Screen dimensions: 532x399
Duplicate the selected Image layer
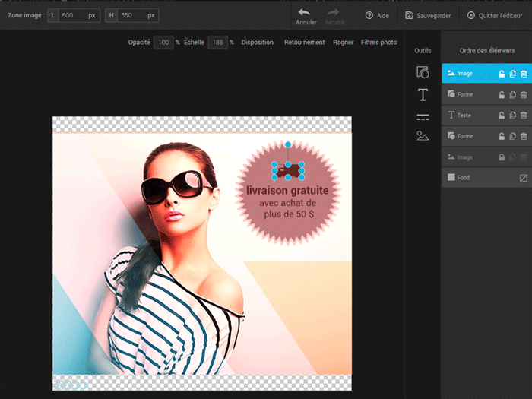512,74
